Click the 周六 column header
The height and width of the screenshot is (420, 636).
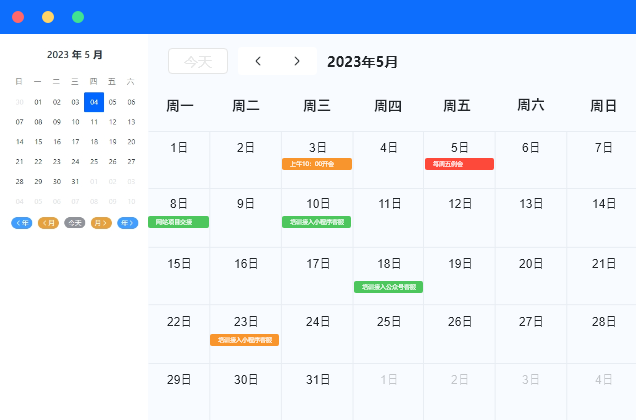(531, 105)
